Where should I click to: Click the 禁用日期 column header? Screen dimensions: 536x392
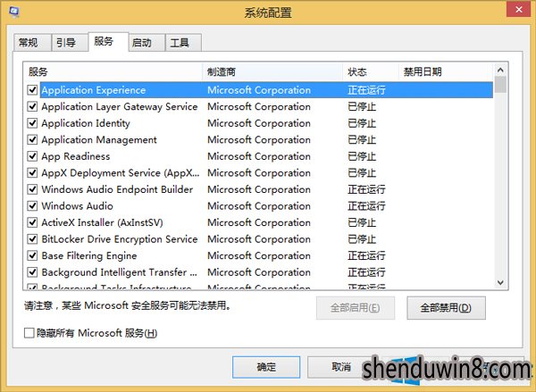pos(446,71)
